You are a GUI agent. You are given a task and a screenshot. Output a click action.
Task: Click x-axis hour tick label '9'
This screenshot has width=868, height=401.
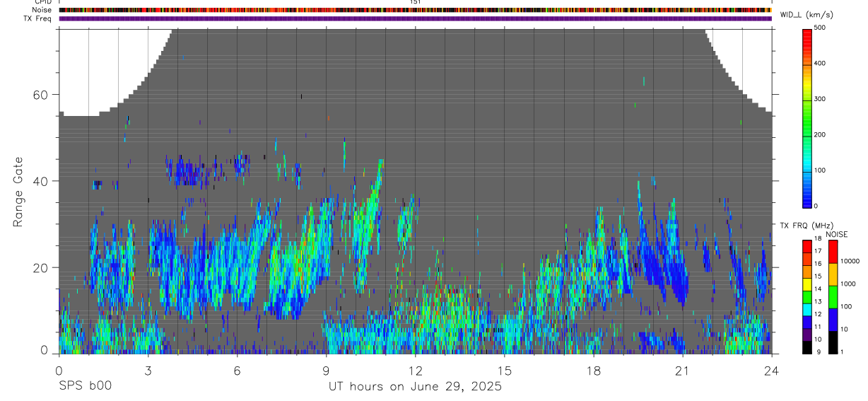[x=326, y=371]
